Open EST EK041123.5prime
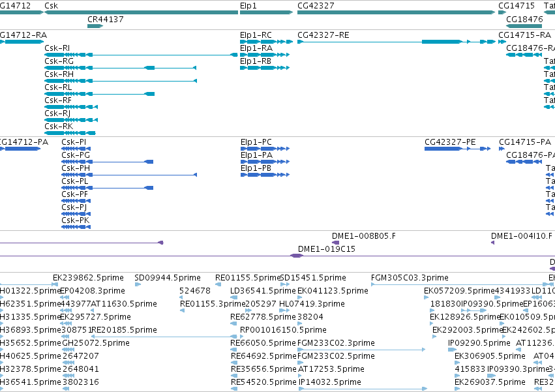 (x=333, y=291)
